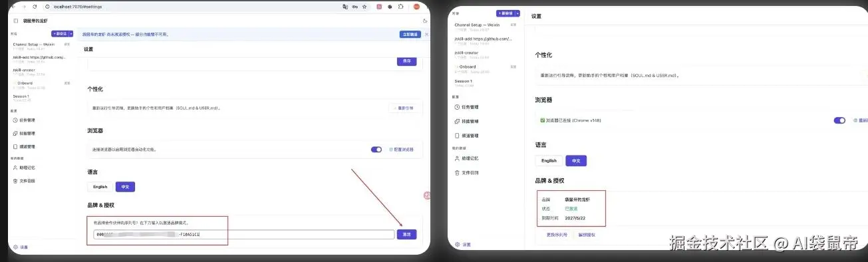This screenshot has height=262, width=868.
Task: Open the browser extensions puzzle icon
Action: pyautogui.click(x=400, y=6)
